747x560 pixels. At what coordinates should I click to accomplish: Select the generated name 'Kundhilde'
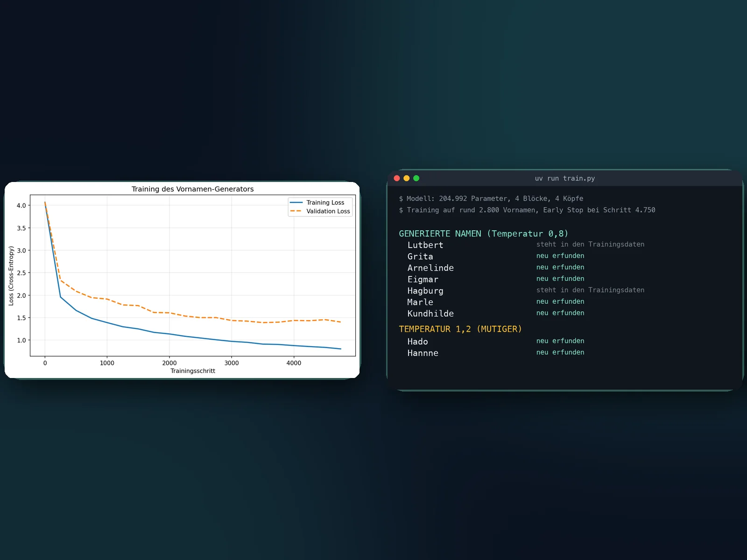coord(430,314)
